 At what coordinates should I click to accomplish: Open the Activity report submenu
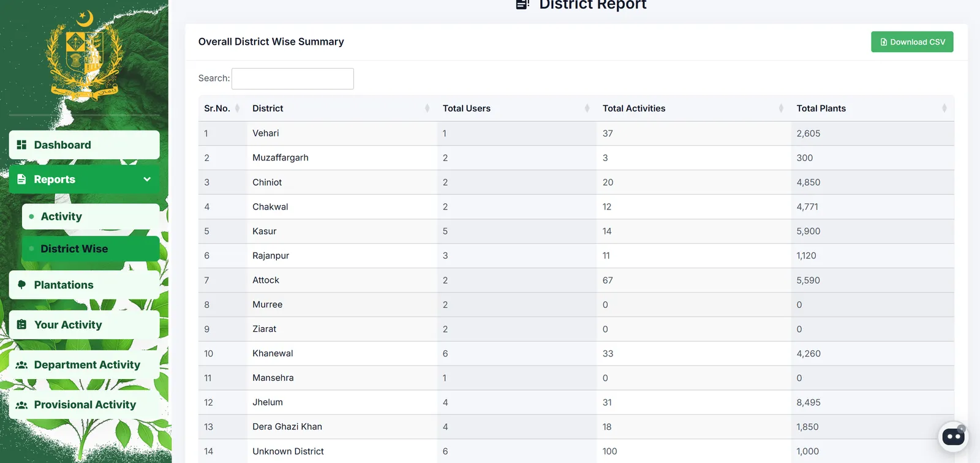(91, 217)
